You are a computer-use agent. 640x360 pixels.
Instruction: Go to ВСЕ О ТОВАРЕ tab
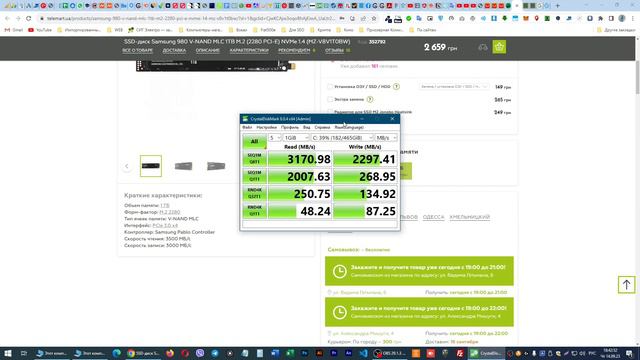click(x=138, y=50)
